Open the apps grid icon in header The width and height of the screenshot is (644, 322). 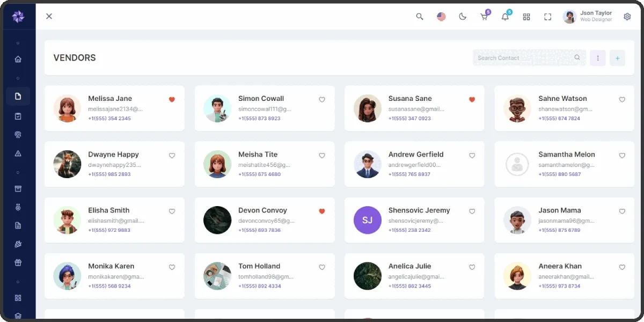pyautogui.click(x=526, y=17)
